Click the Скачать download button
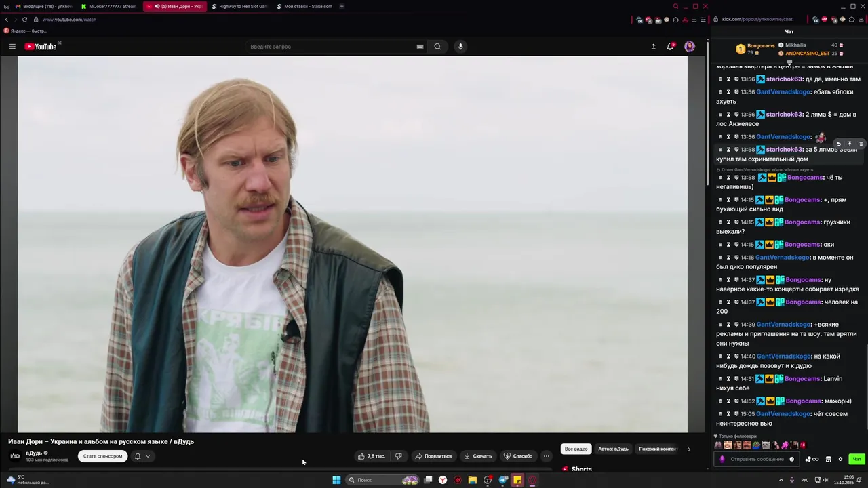 coord(477,456)
